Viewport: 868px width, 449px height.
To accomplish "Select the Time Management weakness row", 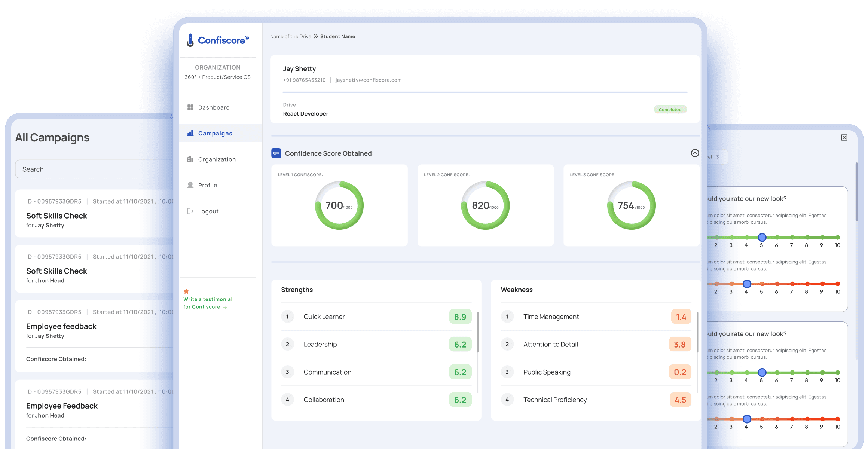I will pos(596,317).
